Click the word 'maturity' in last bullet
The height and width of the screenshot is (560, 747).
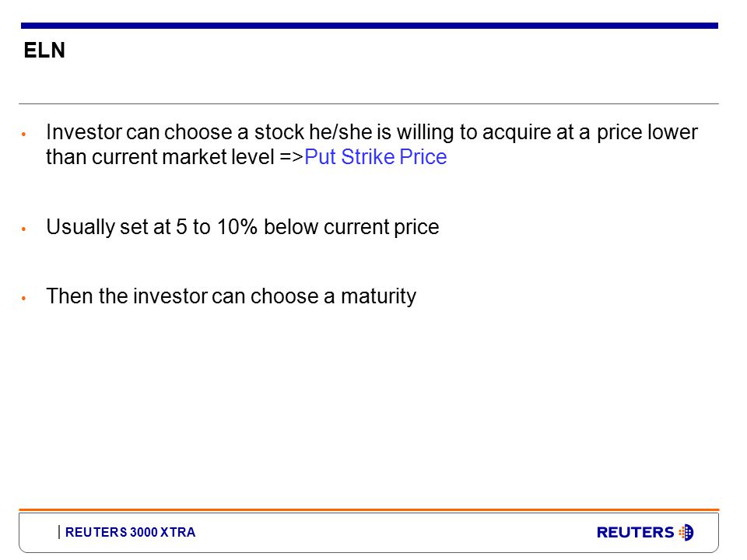tap(378, 296)
